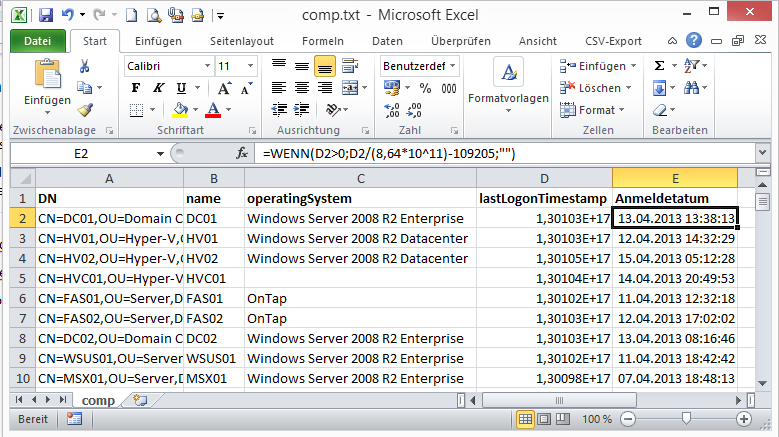The height and width of the screenshot is (437, 779).
Task: Align cell content to the top
Action: [x=279, y=66]
